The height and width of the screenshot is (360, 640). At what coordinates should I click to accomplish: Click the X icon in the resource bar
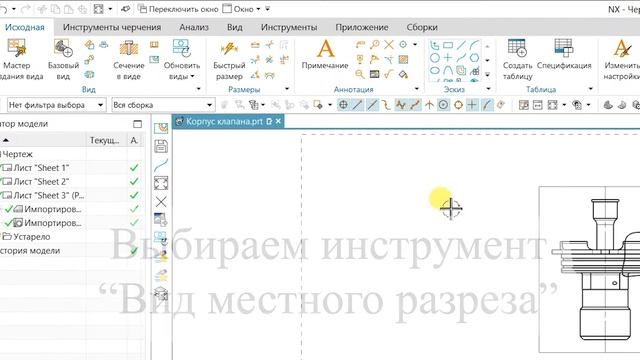[161, 202]
